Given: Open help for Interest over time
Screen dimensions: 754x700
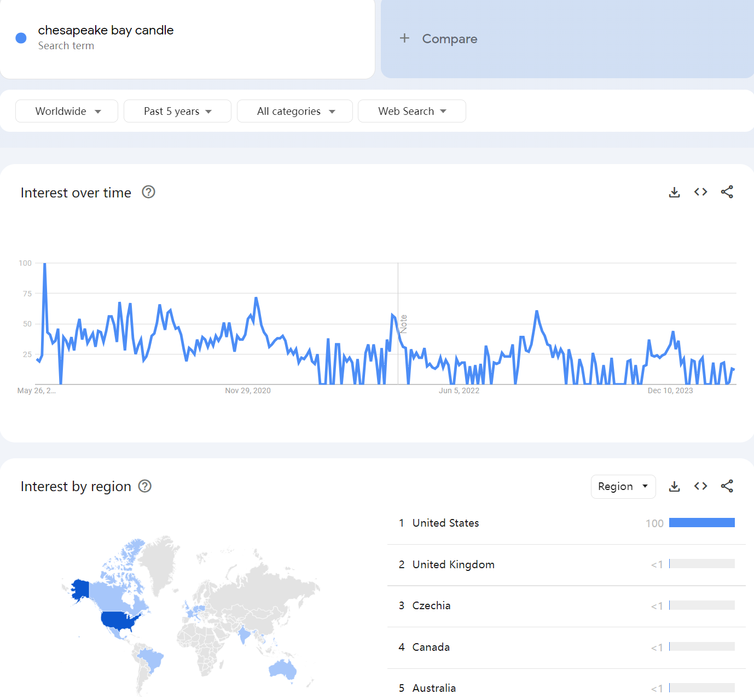Looking at the screenshot, I should point(148,192).
